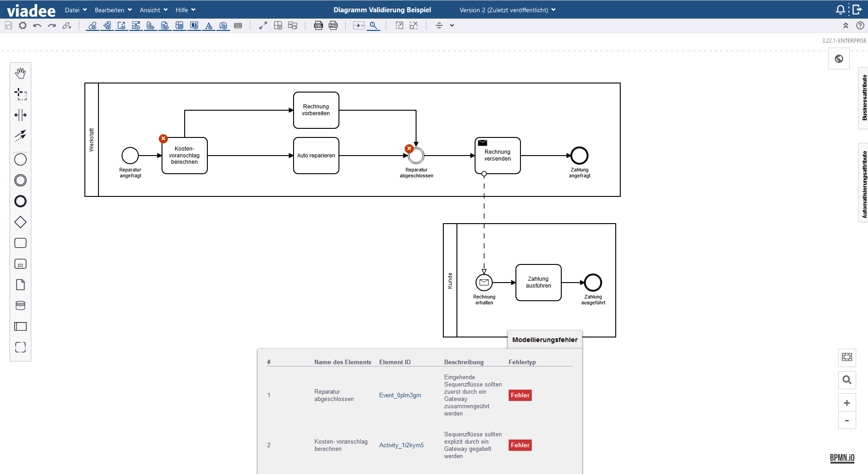Expand the Version 2 dropdown

507,10
